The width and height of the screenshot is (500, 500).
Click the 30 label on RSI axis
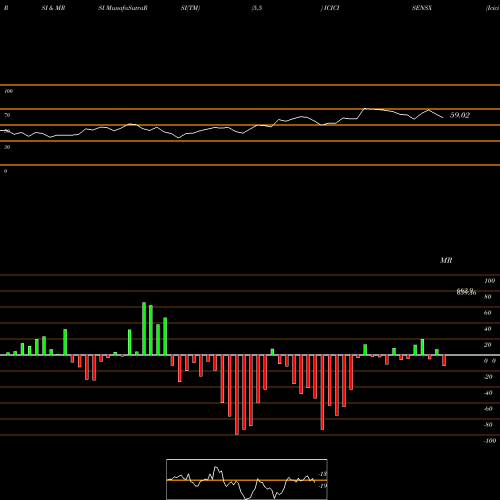(7, 147)
